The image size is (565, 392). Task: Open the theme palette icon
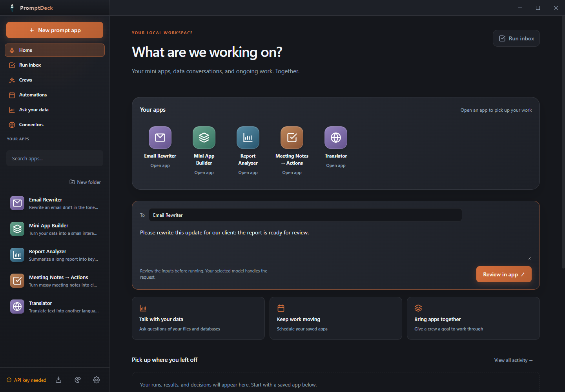tap(78, 380)
